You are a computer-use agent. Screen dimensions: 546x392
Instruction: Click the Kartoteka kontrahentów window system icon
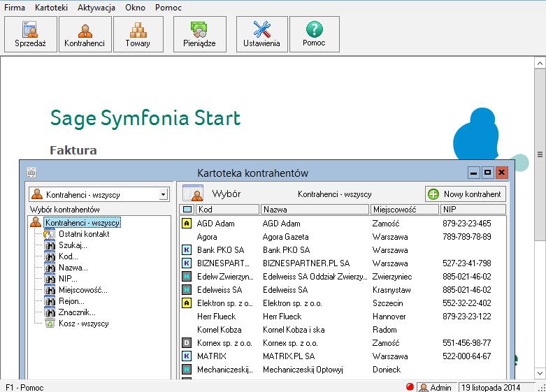31,172
